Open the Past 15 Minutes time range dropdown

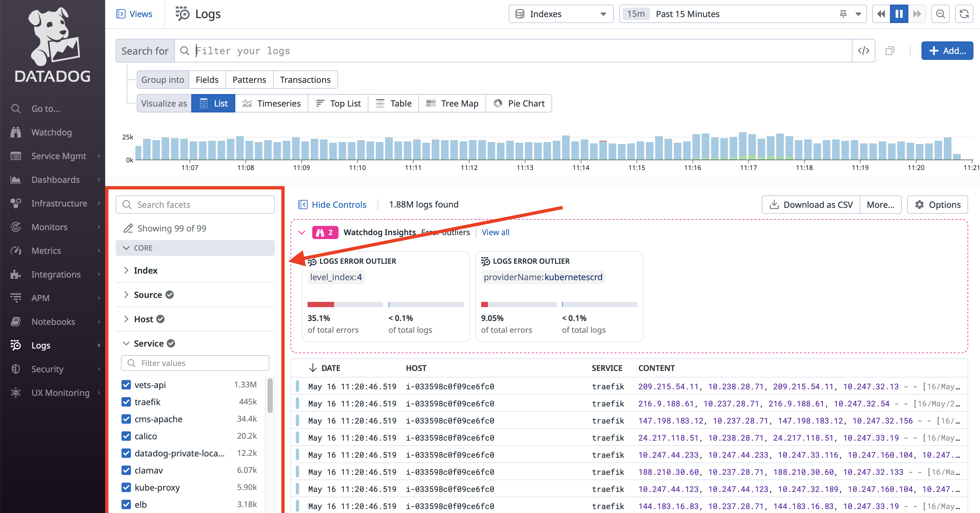point(743,14)
